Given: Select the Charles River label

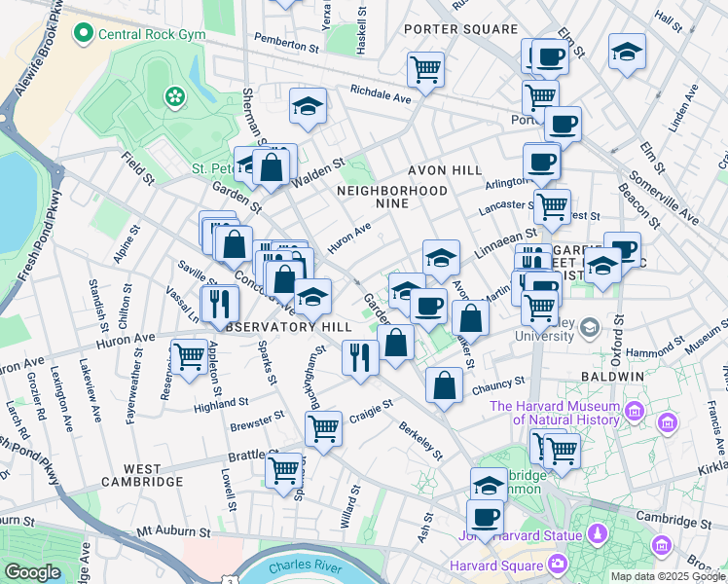Looking at the screenshot, I should (x=306, y=566).
